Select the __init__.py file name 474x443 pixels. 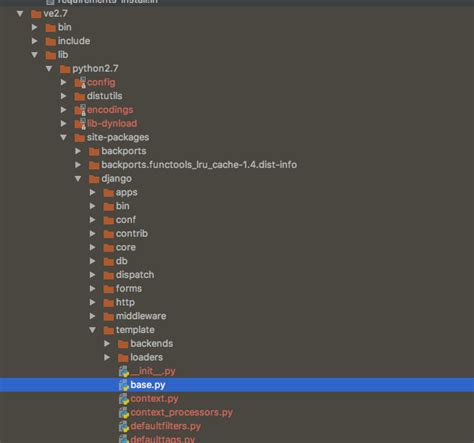pos(153,371)
